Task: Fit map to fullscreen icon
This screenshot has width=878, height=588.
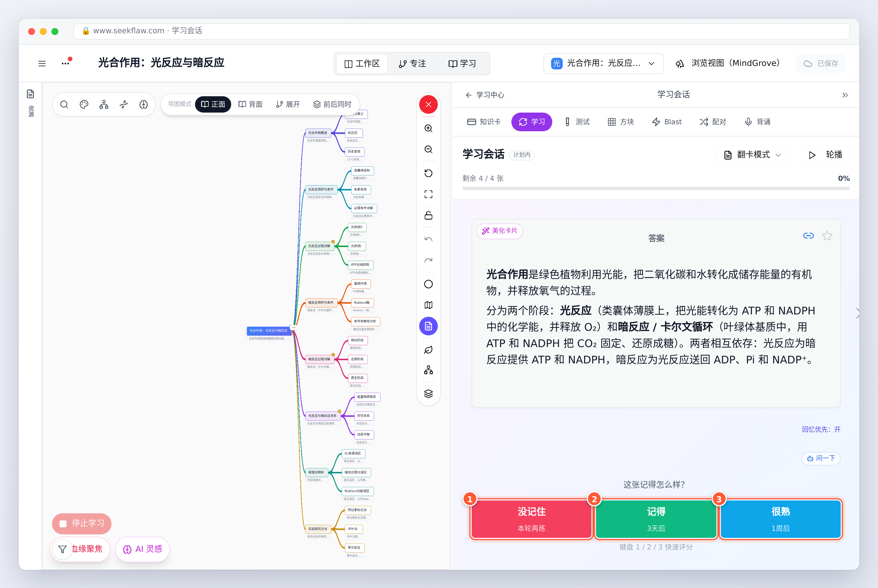Action: [x=428, y=194]
